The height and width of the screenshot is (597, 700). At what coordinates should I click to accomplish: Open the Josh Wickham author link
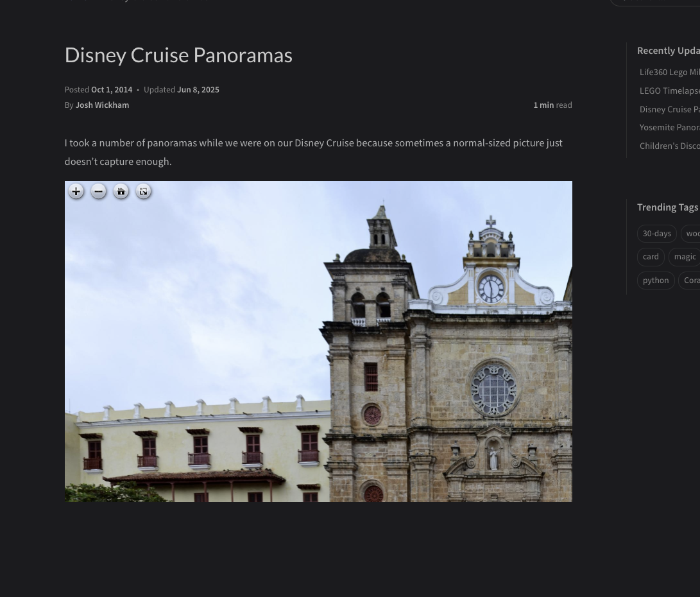coord(102,105)
